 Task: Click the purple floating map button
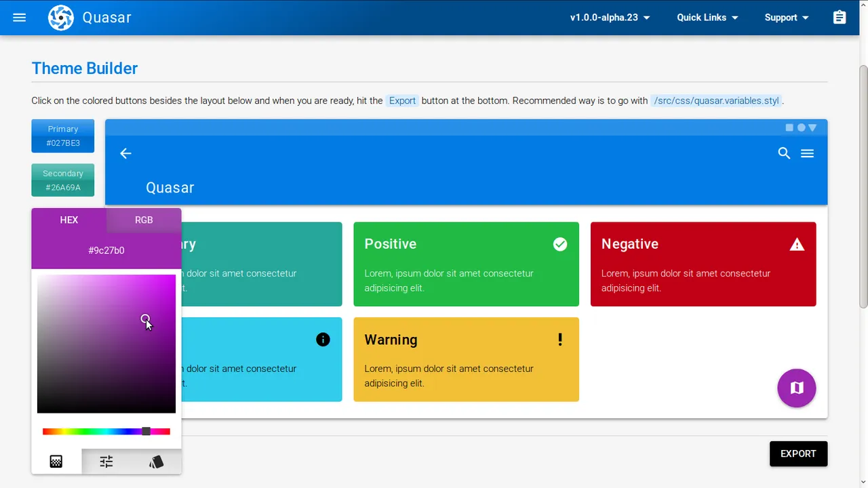797,388
